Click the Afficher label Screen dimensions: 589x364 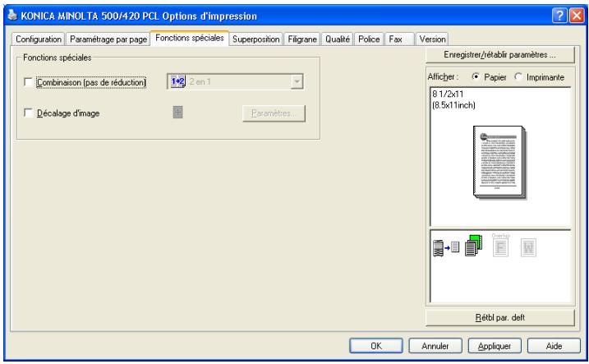click(443, 77)
